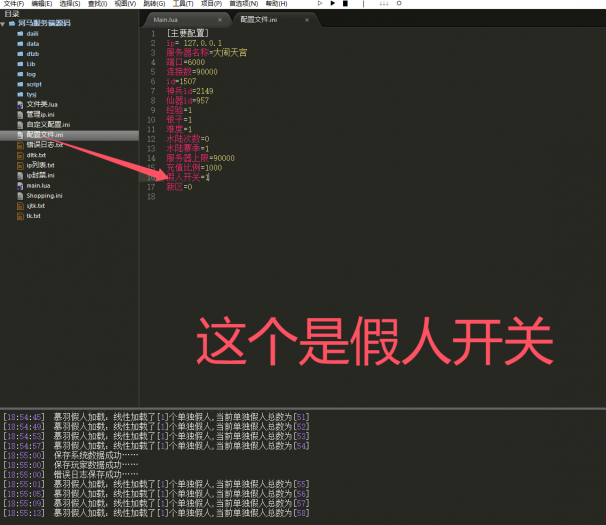The height and width of the screenshot is (525, 606).
Task: Expand the script folder
Action: point(33,84)
